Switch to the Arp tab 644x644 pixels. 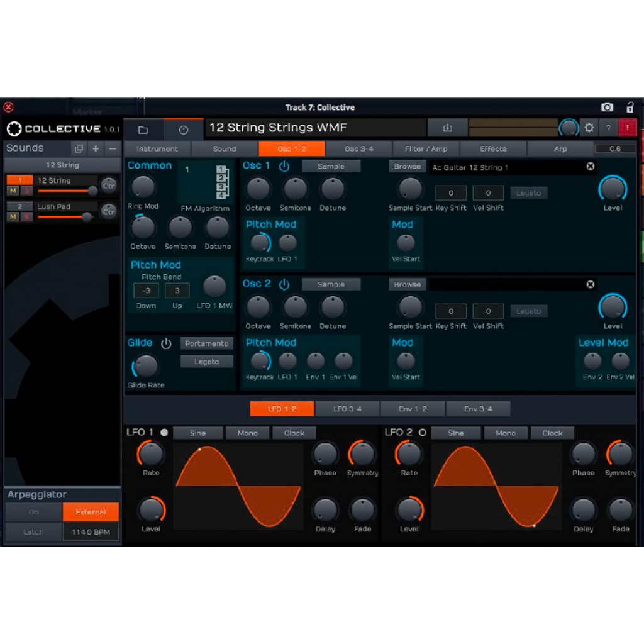click(x=560, y=148)
